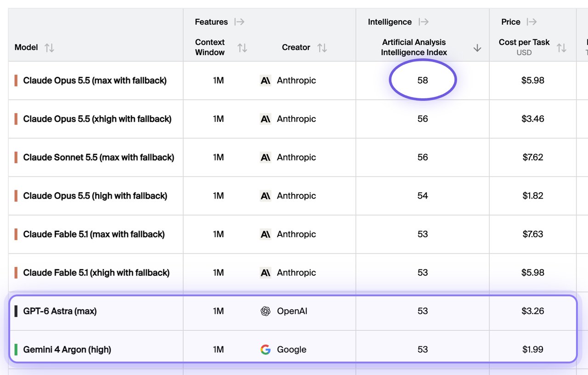Sort by Context Window arrows
The image size is (588, 375).
[x=242, y=47]
